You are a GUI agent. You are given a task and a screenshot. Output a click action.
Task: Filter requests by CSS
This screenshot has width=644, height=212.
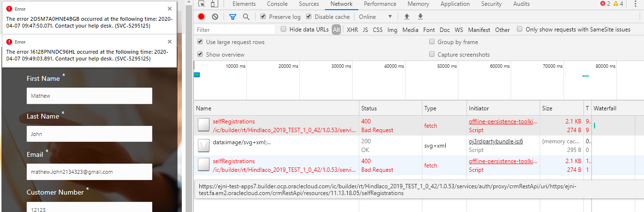click(x=377, y=30)
